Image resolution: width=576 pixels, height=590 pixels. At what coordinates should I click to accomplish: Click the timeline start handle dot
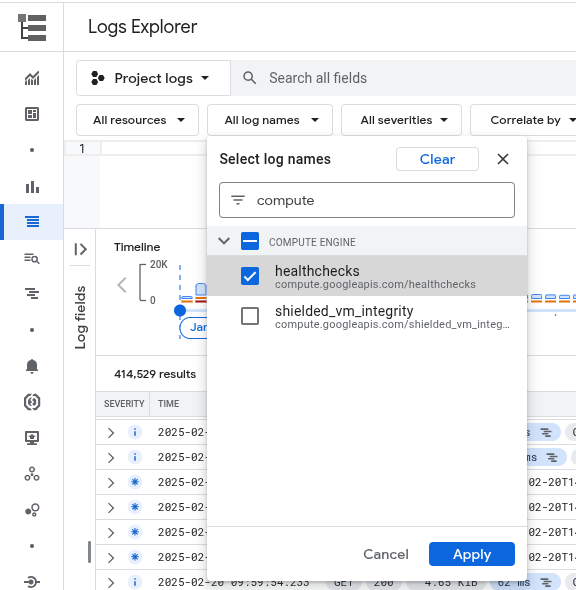click(180, 310)
